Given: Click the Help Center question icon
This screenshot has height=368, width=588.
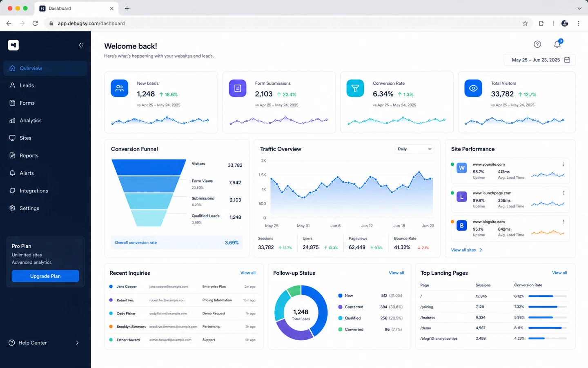Looking at the screenshot, I should [12, 343].
